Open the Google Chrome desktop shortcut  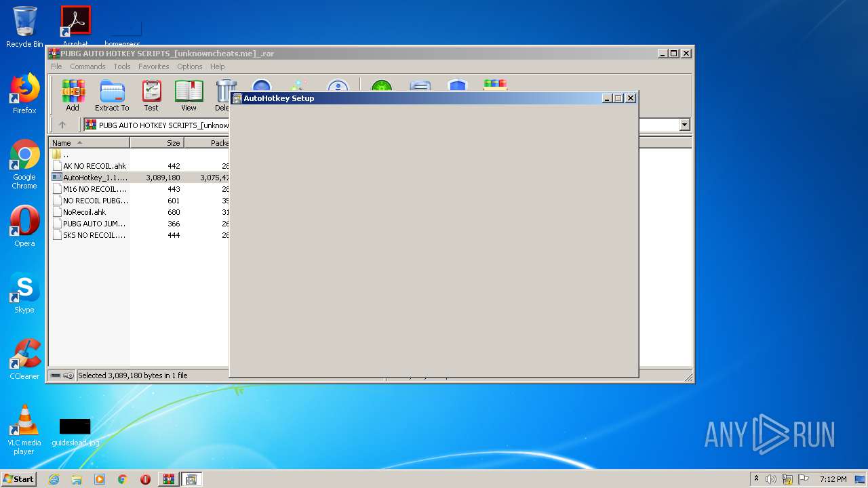click(24, 164)
